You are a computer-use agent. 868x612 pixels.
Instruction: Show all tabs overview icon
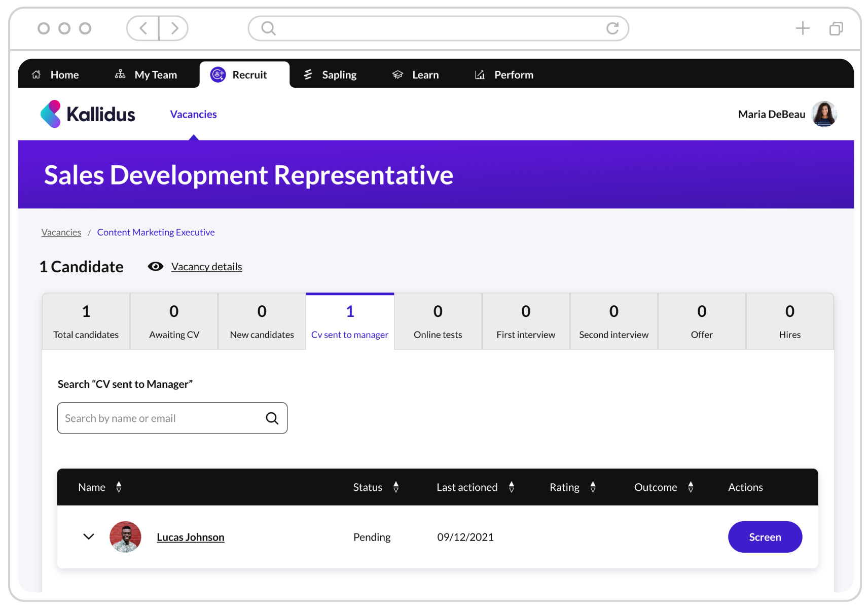click(x=836, y=28)
